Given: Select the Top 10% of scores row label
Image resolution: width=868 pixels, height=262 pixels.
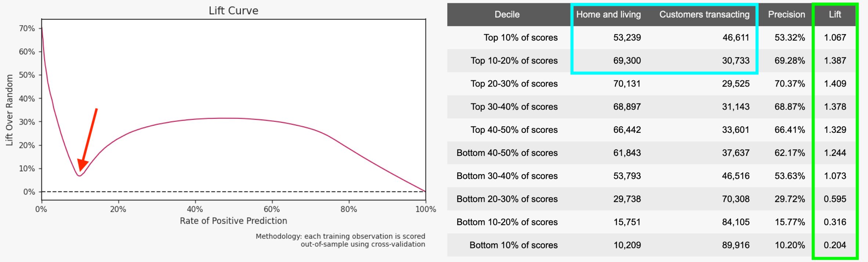Looking at the screenshot, I should coord(520,38).
